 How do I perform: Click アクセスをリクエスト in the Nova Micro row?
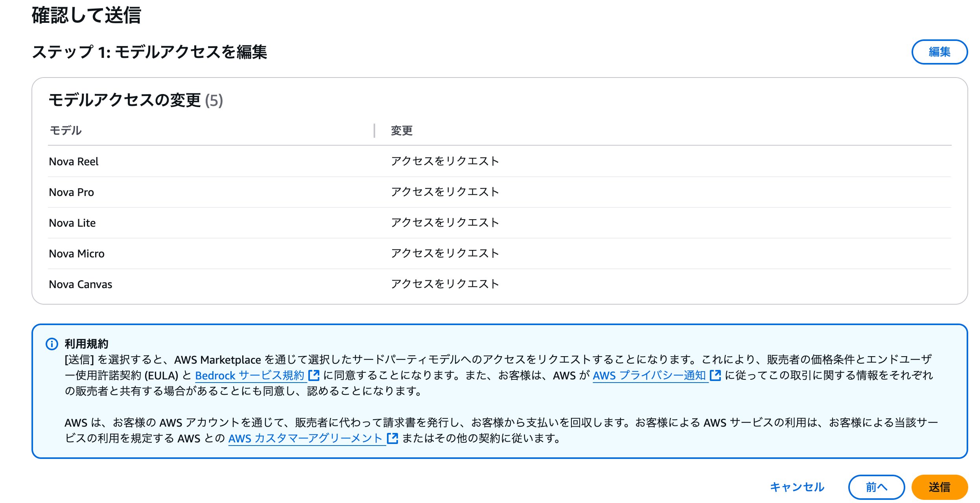pyautogui.click(x=445, y=253)
